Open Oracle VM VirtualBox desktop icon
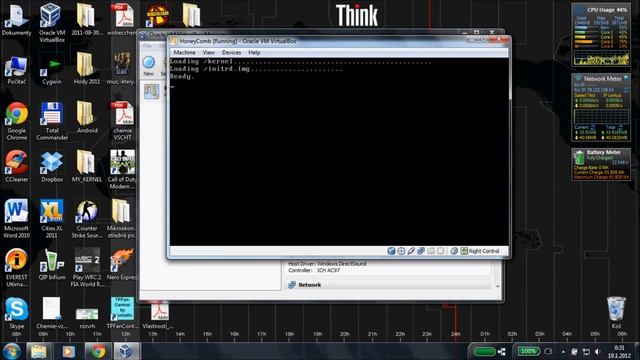This screenshot has width=640, height=360. pyautogui.click(x=52, y=22)
